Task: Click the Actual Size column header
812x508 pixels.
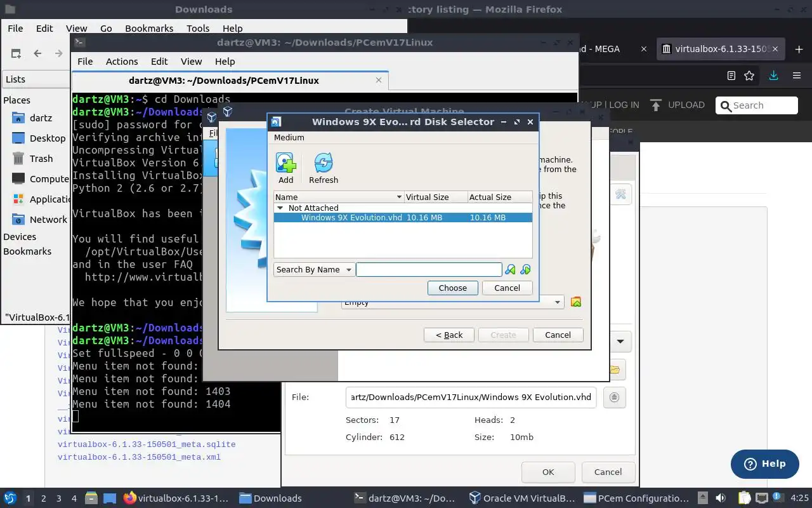Action: [x=499, y=197]
